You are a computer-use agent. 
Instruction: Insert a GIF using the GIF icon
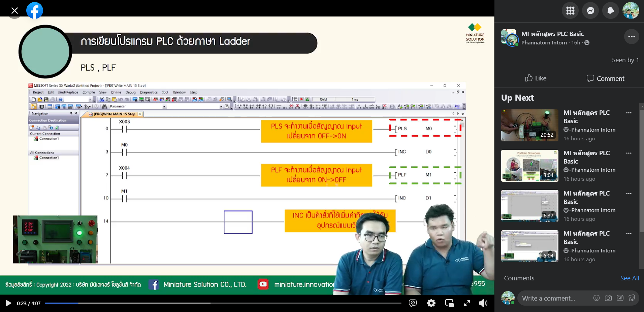click(620, 298)
